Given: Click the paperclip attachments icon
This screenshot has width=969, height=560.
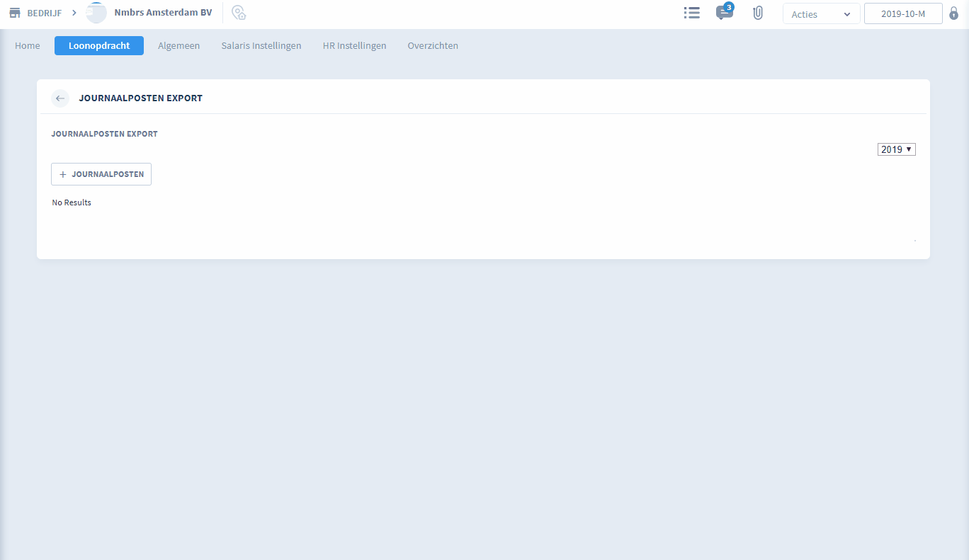Looking at the screenshot, I should (757, 13).
